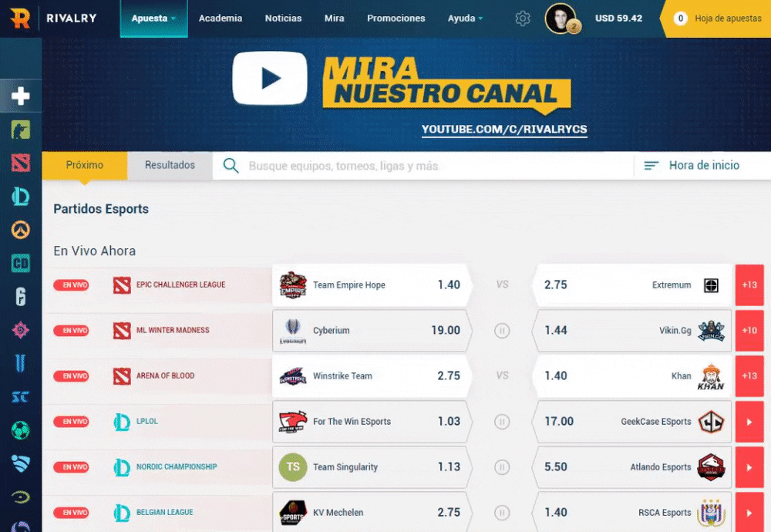771x532 pixels.
Task: Open the Apuesta dropdown menu
Action: (x=153, y=19)
